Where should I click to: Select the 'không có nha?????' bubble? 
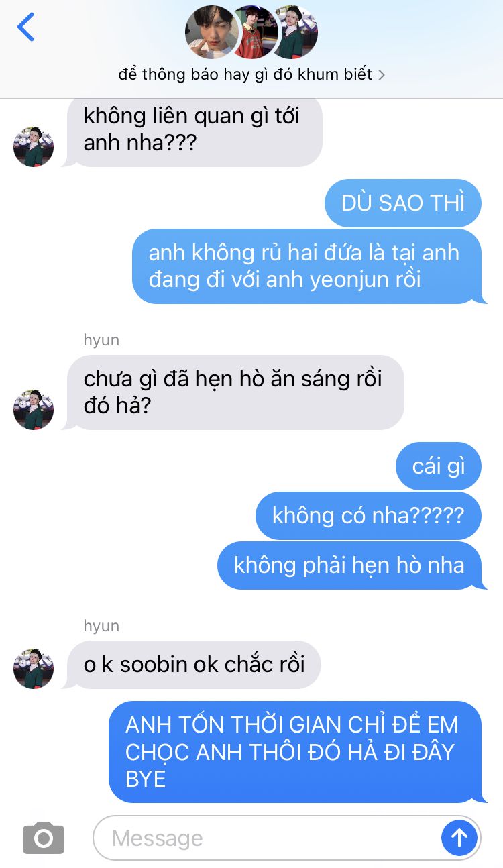(x=368, y=515)
